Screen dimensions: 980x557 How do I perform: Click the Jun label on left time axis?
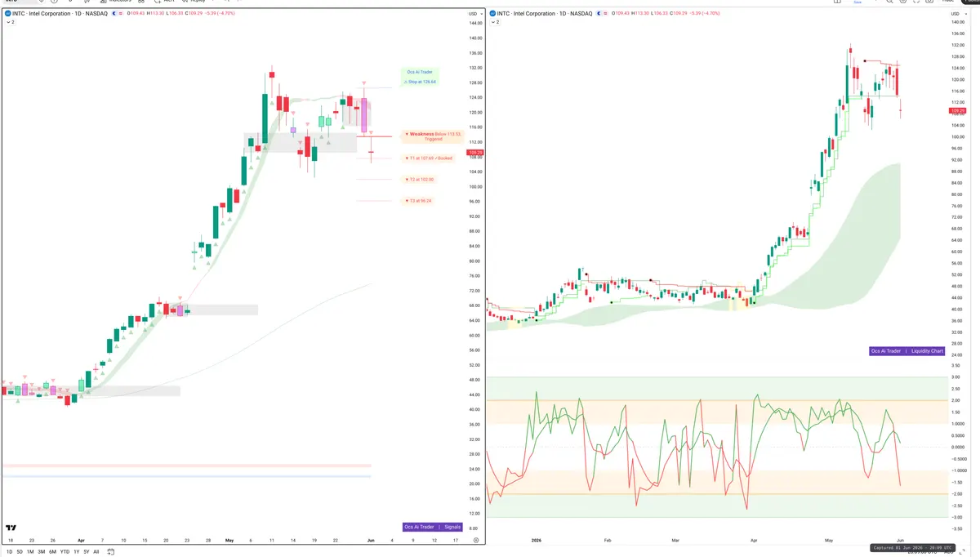tap(370, 540)
